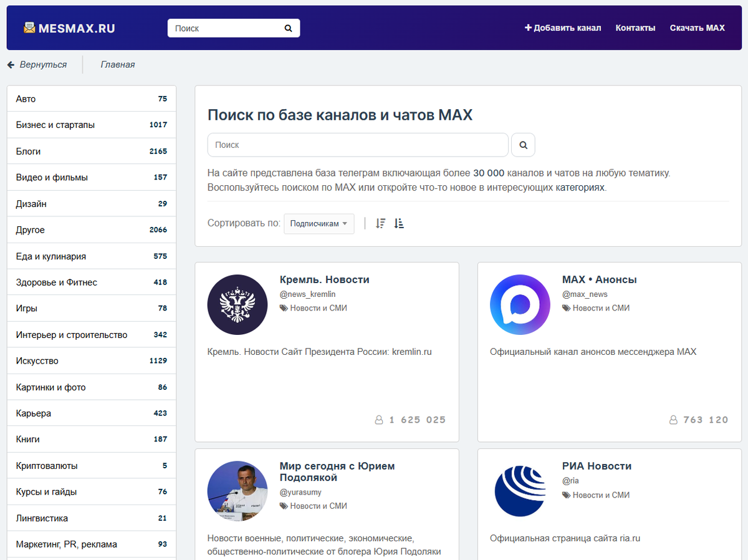This screenshot has height=560, width=748.
Task: Click the РИА Новости globe avatar
Action: tap(520, 491)
